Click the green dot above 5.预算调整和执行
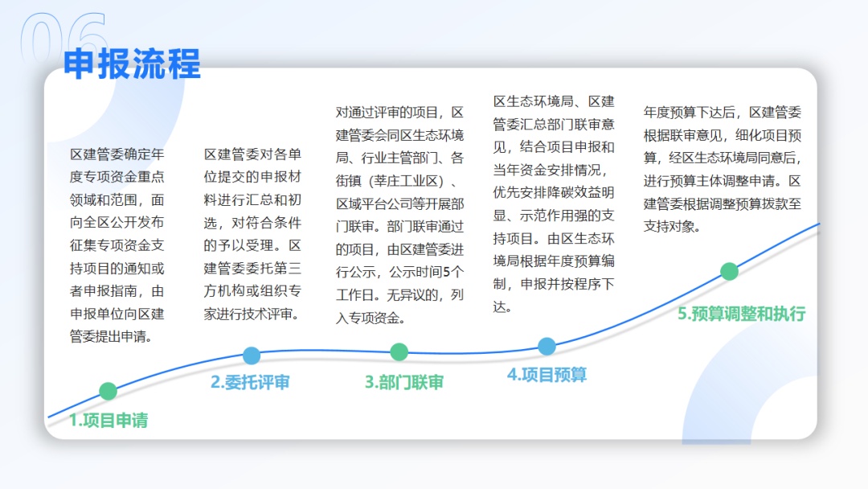 click(x=729, y=272)
